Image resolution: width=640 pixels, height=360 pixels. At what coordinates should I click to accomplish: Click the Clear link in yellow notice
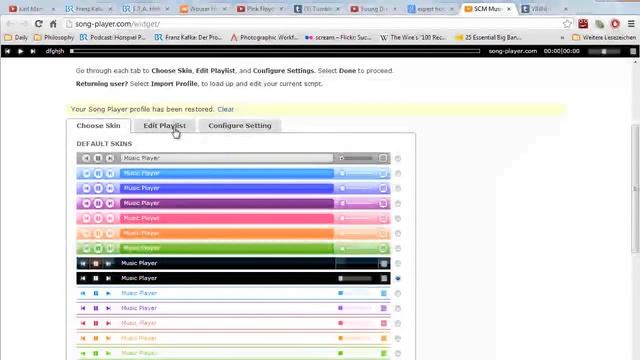click(x=226, y=109)
